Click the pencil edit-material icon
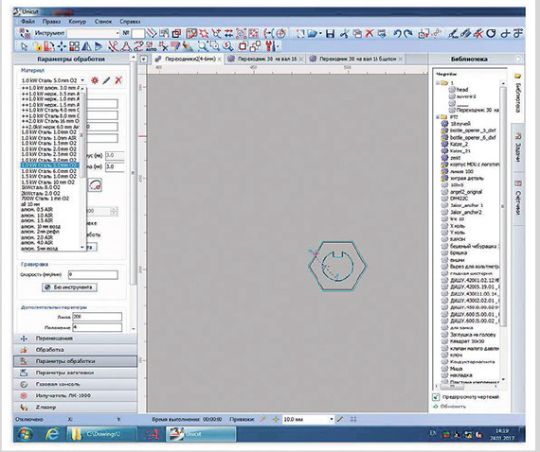This screenshot has height=452, width=540. coord(106,80)
